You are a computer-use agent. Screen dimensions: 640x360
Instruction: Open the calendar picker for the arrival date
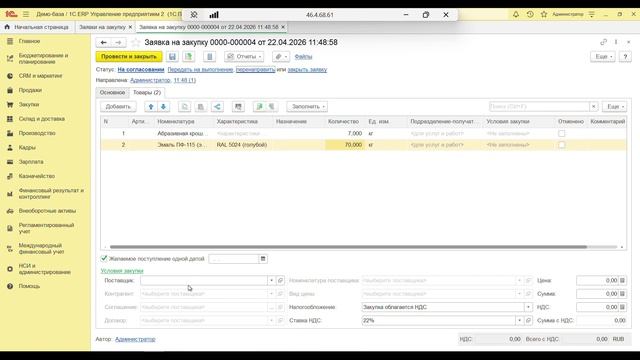tap(263, 259)
